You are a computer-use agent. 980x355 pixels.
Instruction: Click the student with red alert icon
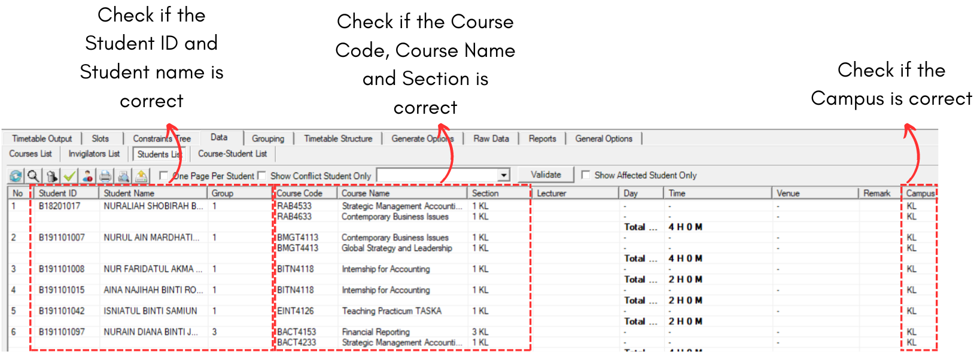[x=88, y=176]
